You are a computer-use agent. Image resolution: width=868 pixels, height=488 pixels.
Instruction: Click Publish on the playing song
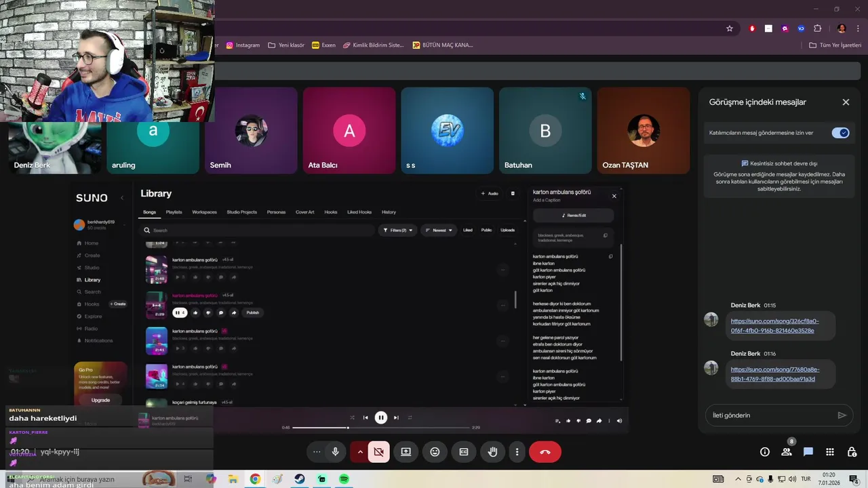pos(252,312)
